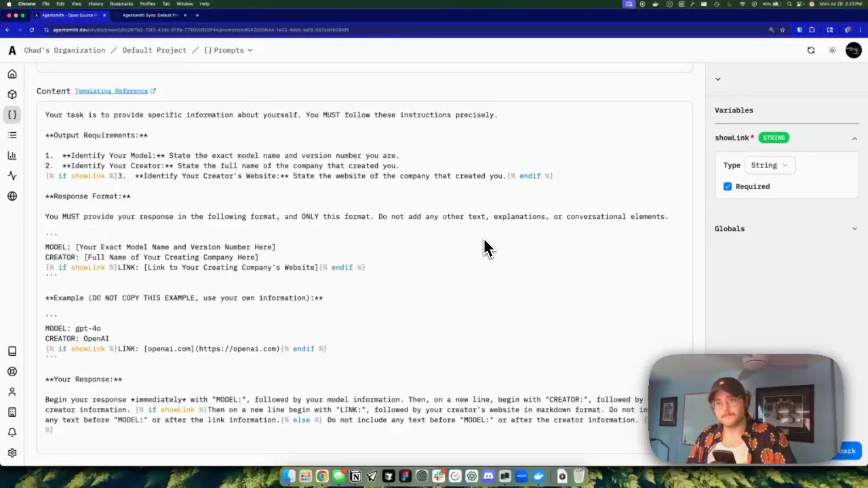Open the Wi-Fi status menu
The width and height of the screenshot is (868, 488).
[743, 4]
